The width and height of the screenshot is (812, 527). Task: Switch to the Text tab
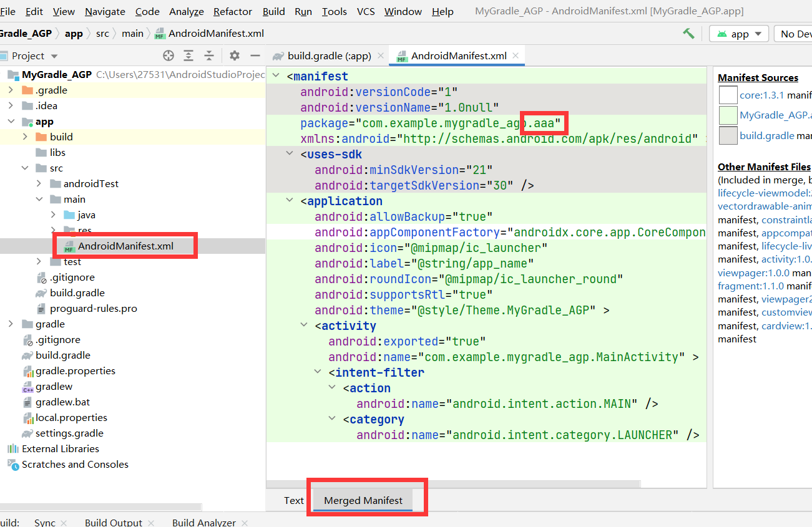click(x=293, y=500)
